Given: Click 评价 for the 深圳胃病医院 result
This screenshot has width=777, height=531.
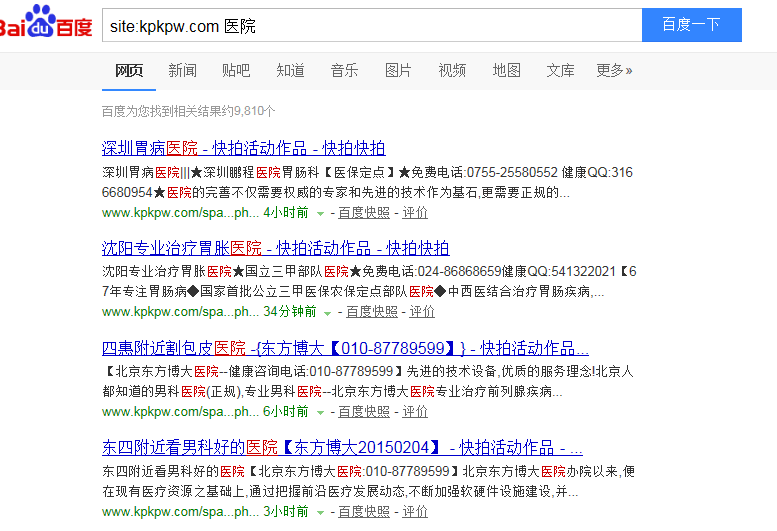Looking at the screenshot, I should [415, 213].
